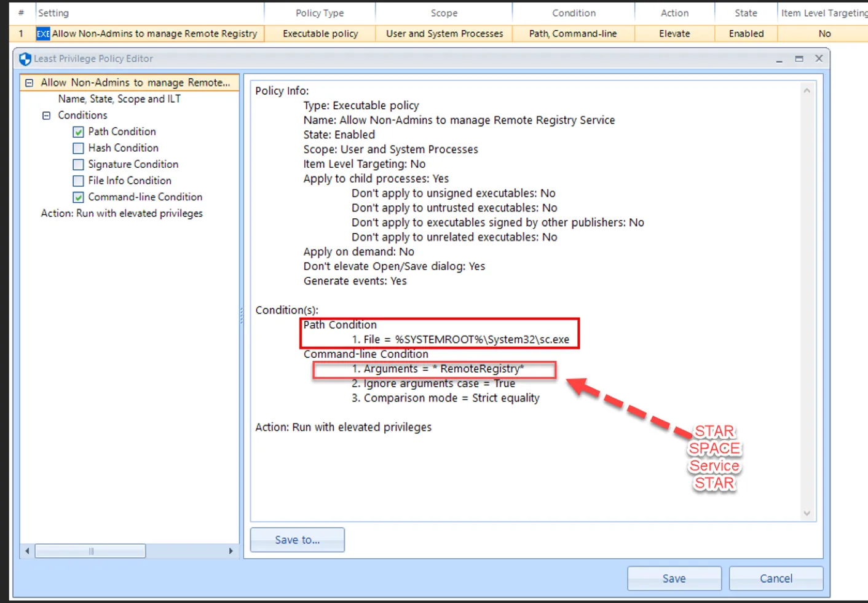Click the Cancel button
The image size is (868, 603).
click(775, 578)
